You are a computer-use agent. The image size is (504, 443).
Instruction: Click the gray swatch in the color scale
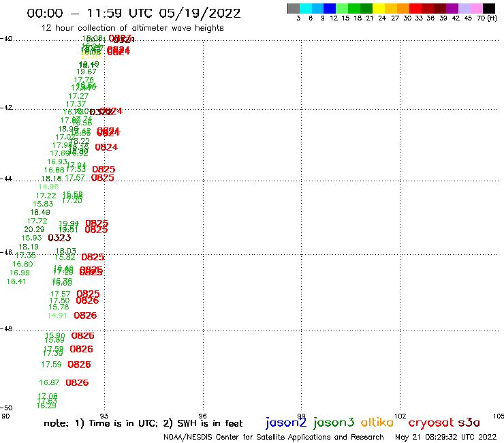294,9
